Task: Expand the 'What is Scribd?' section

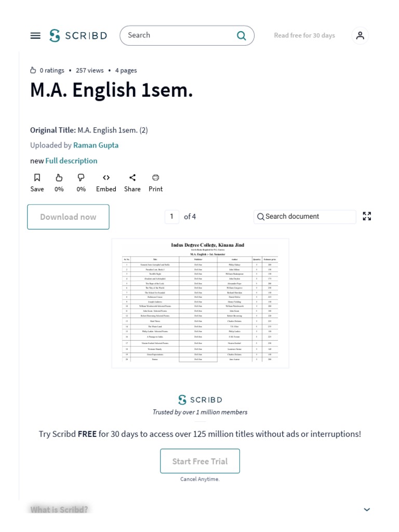Action: coord(367,509)
